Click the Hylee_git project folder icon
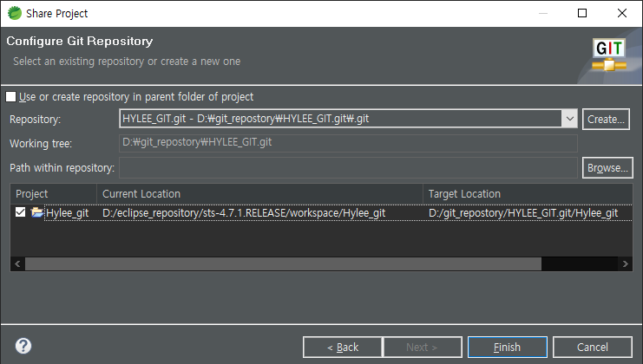Viewport: 643px width, 364px height. point(37,212)
